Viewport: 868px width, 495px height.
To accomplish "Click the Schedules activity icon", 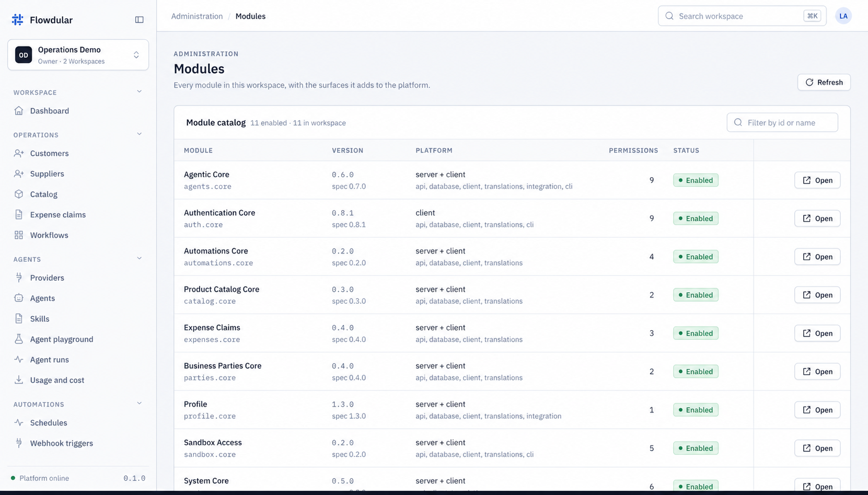I will 19,423.
